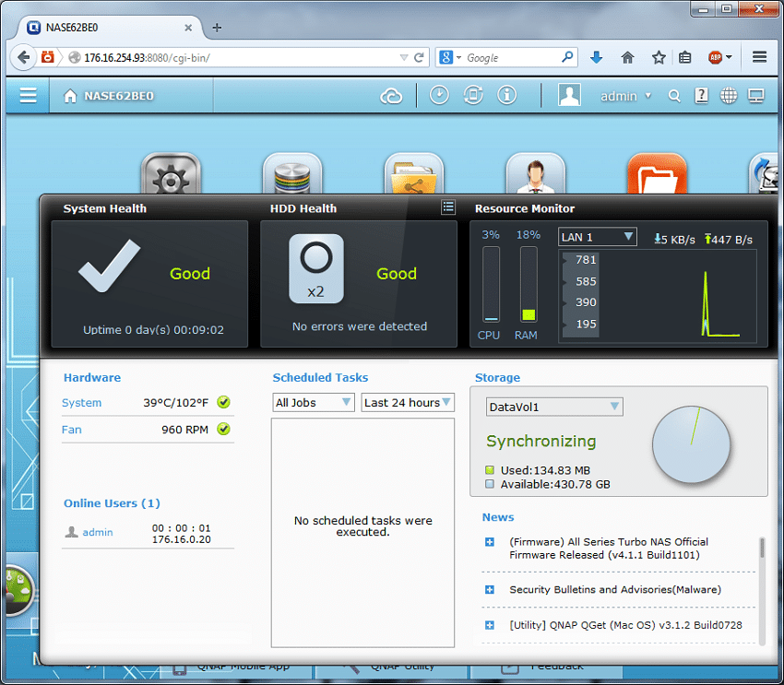Open the Scheduled Tasks heading
Screen dimensions: 784x685
coord(320,378)
